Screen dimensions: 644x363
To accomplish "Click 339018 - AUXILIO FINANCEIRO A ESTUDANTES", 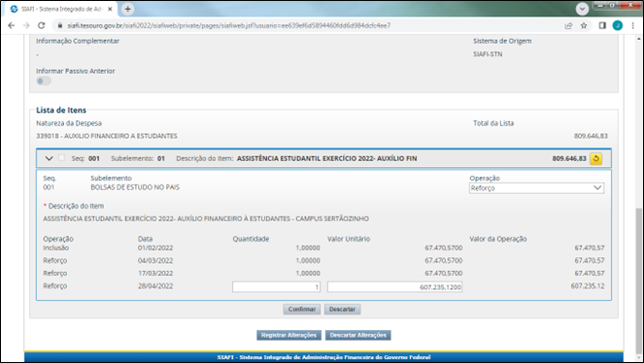I will point(107,136).
